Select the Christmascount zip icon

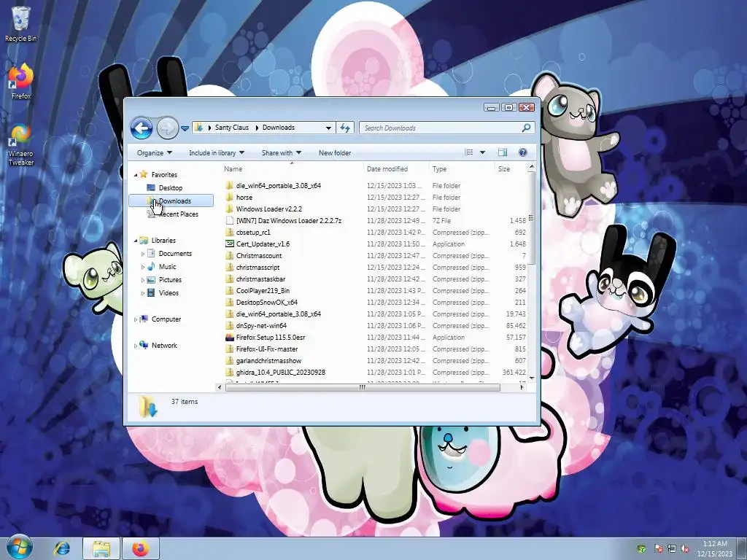[x=229, y=256]
